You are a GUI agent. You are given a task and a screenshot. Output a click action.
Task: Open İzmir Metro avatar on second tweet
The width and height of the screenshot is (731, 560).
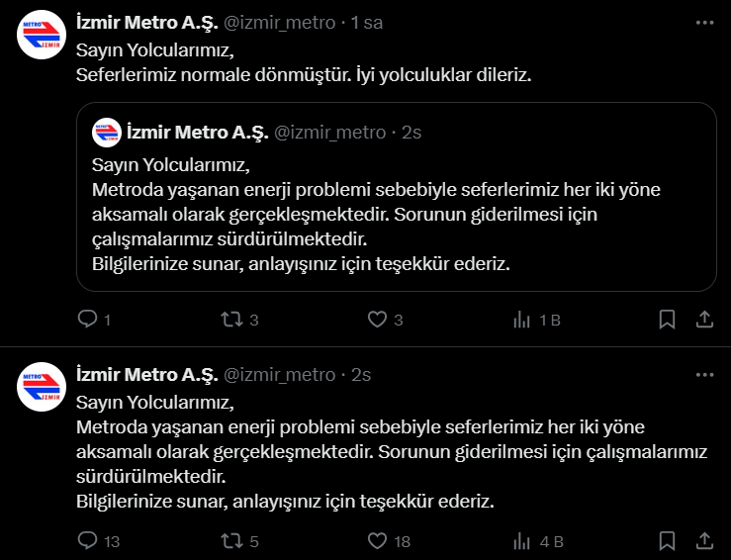(x=42, y=387)
